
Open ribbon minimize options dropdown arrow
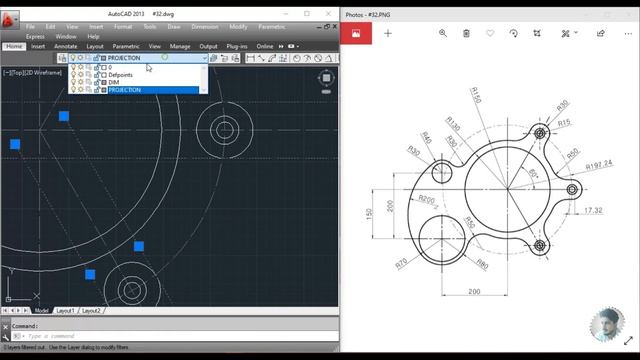click(298, 47)
